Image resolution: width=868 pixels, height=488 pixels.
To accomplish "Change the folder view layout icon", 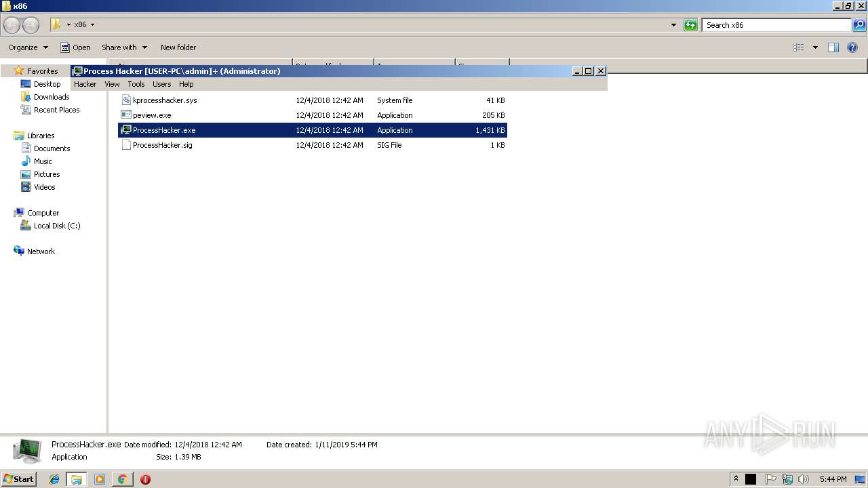I will (799, 47).
